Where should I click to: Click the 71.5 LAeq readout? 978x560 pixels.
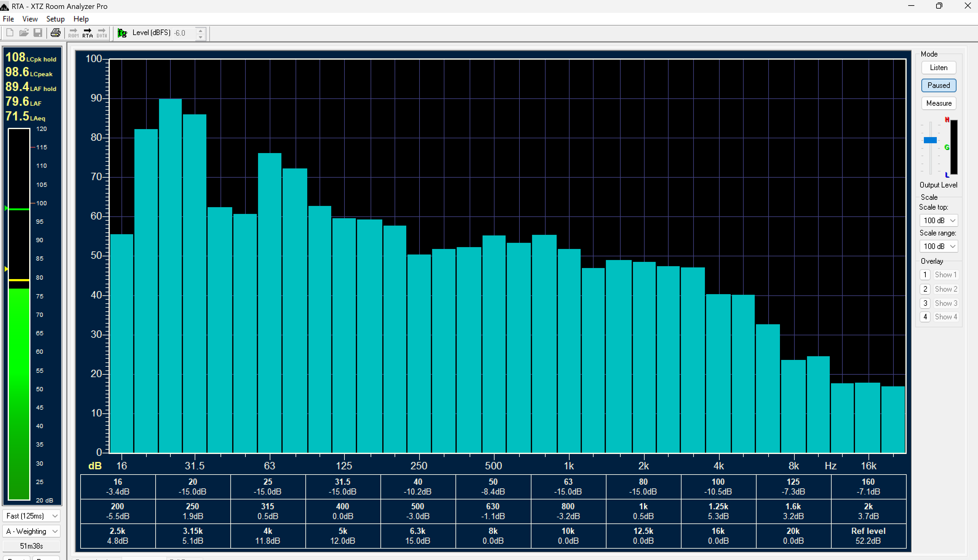26,116
